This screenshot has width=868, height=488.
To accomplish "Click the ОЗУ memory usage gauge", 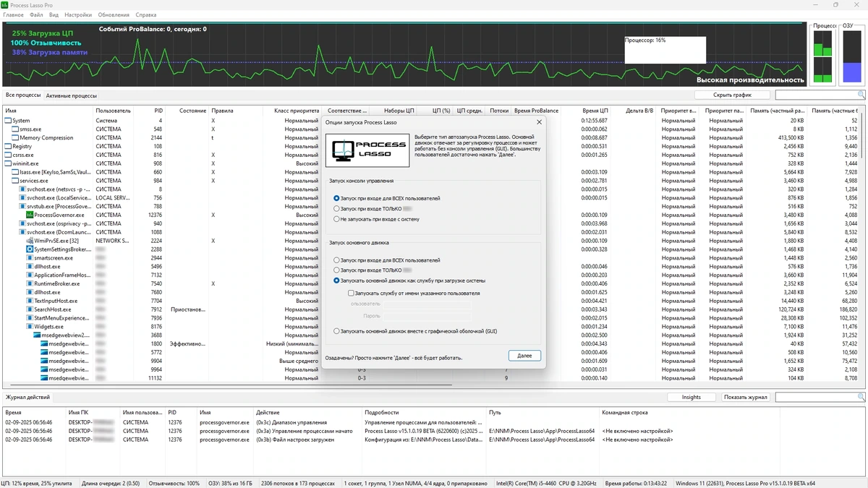I will point(851,56).
